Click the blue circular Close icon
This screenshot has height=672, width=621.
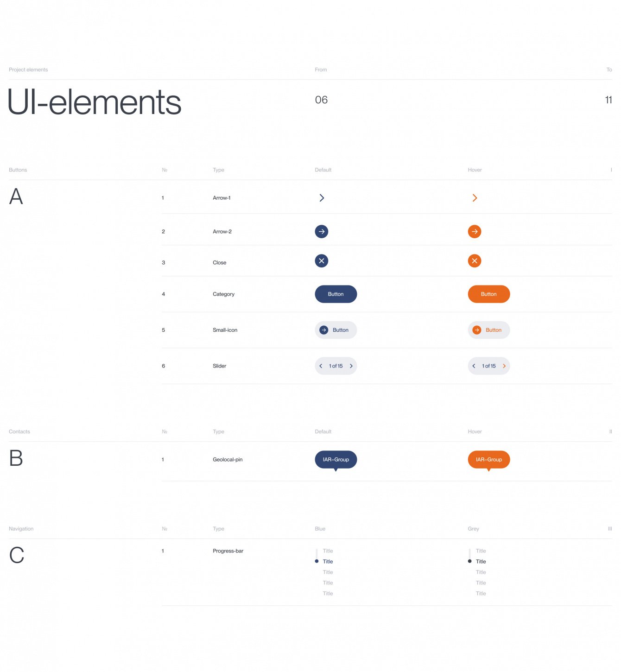point(322,261)
